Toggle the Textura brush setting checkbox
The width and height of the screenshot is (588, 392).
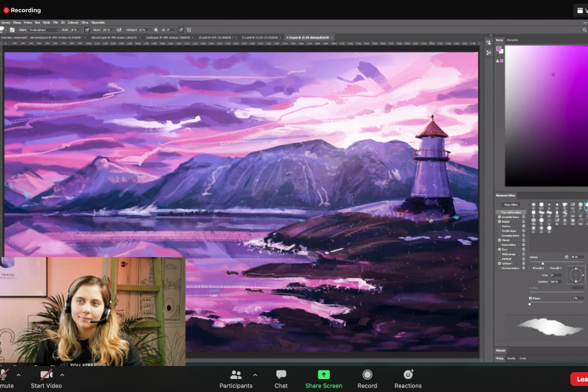pos(498,227)
